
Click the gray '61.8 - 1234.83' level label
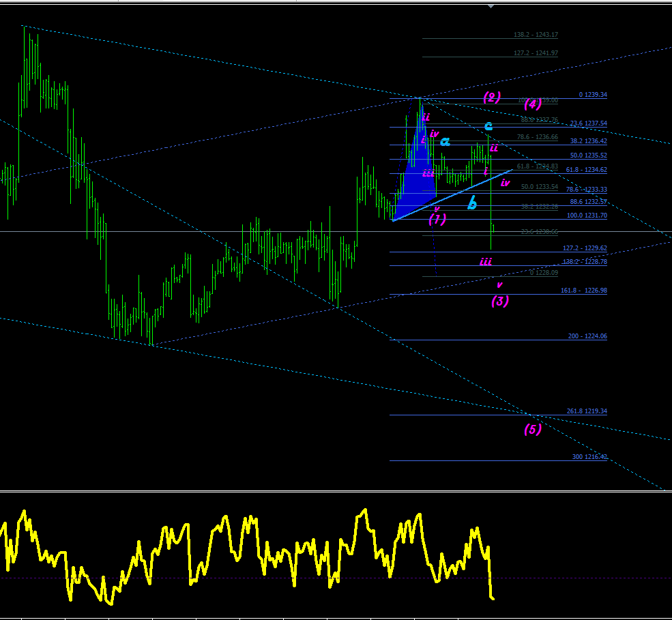tap(538, 166)
